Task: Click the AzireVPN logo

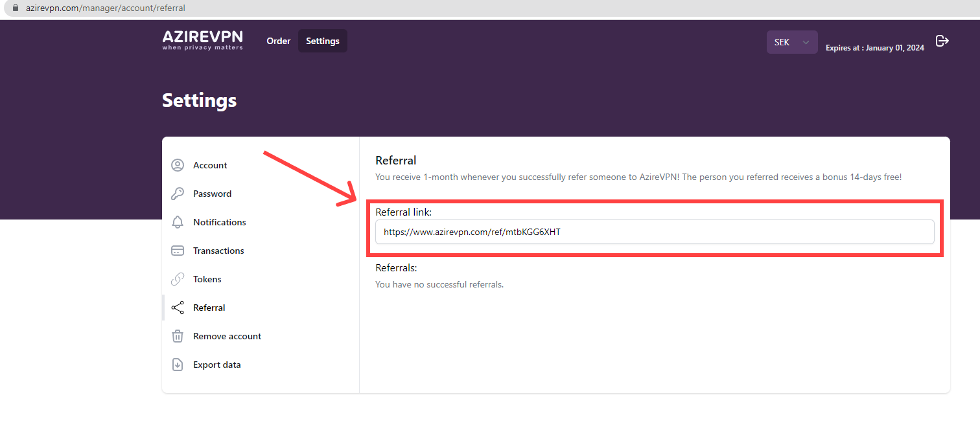Action: click(203, 40)
